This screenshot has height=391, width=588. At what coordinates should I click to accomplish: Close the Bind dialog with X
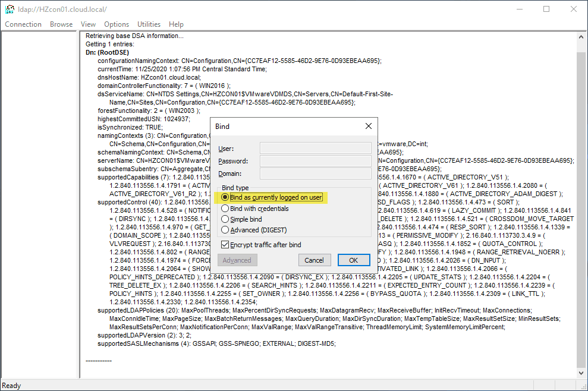coord(369,126)
